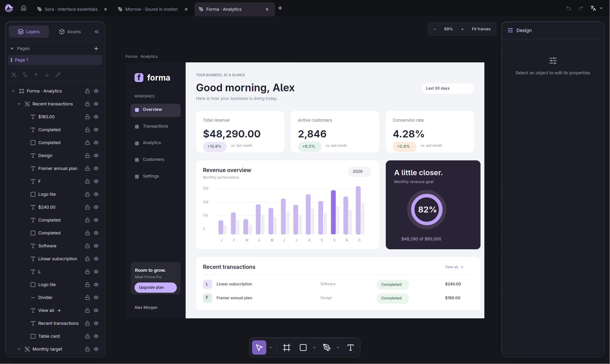Image resolution: width=610 pixels, height=364 pixels.
Task: Toggle the Monthly target group expander
Action: (x=19, y=349)
